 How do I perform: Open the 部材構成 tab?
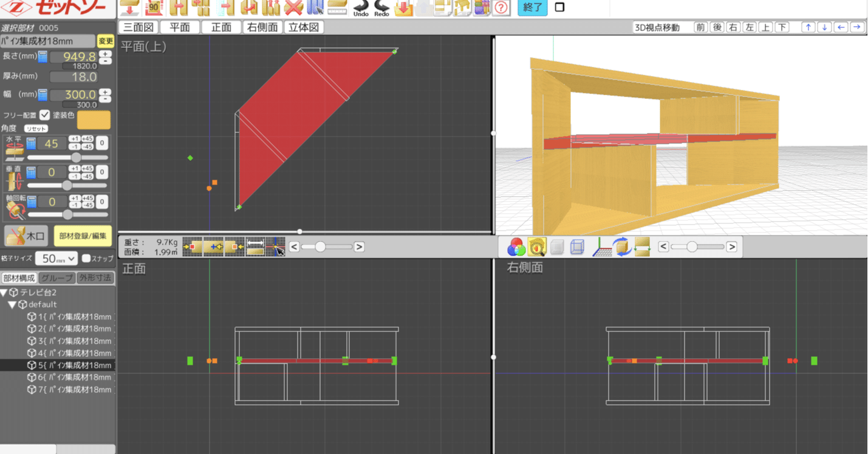(19, 278)
